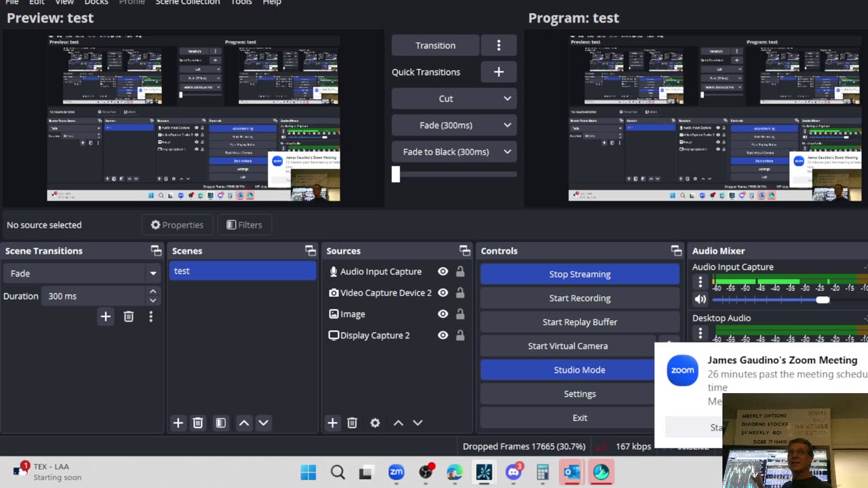868x488 pixels.
Task: Expand the Fade scene transition dropdown
Action: [x=81, y=273]
